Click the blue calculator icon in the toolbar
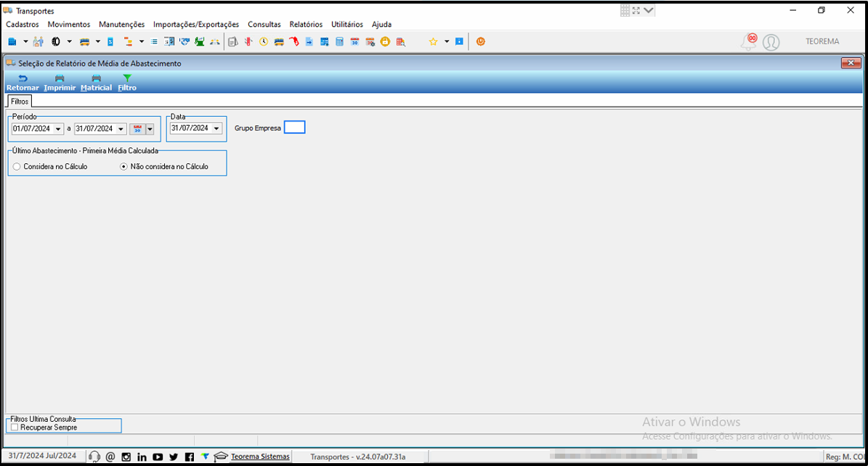 click(x=339, y=41)
